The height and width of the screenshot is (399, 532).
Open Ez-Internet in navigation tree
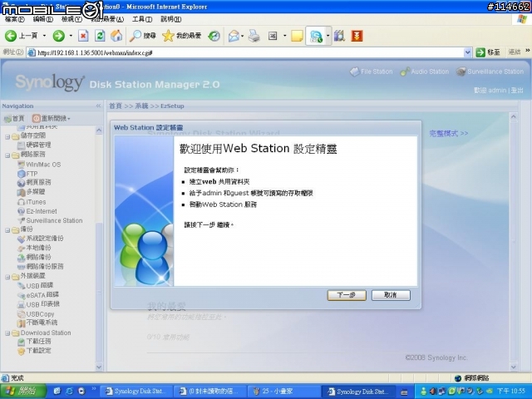[x=37, y=211]
